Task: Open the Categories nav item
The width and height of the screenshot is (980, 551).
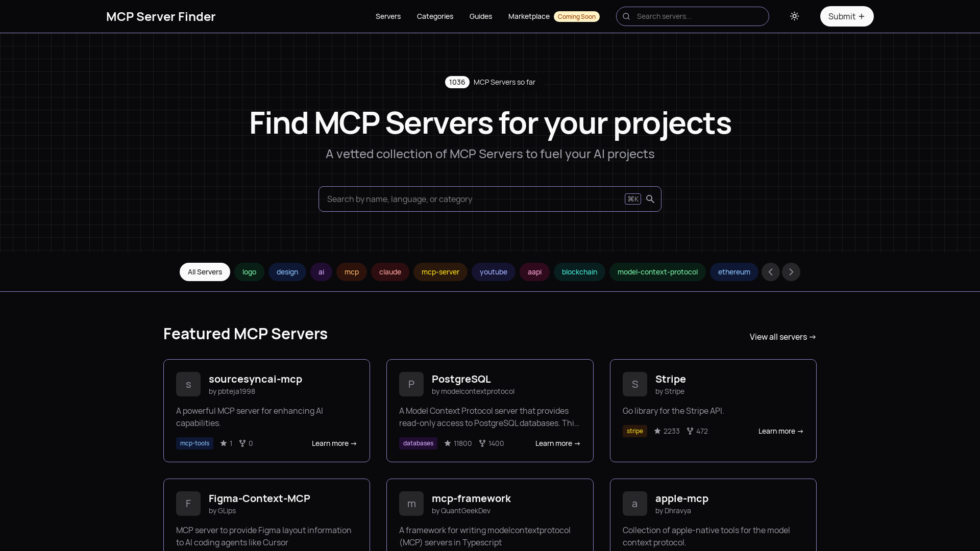Action: [x=435, y=16]
